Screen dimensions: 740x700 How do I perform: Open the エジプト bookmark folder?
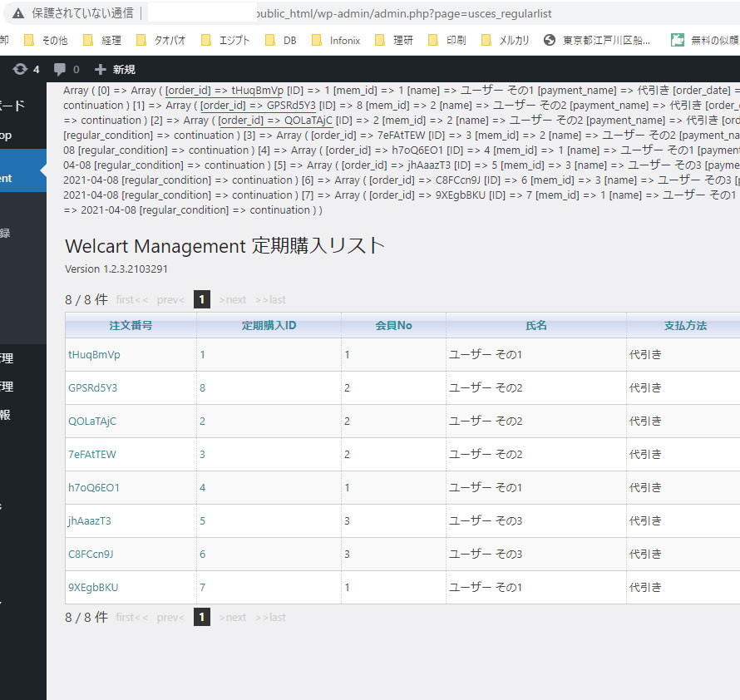(225, 41)
